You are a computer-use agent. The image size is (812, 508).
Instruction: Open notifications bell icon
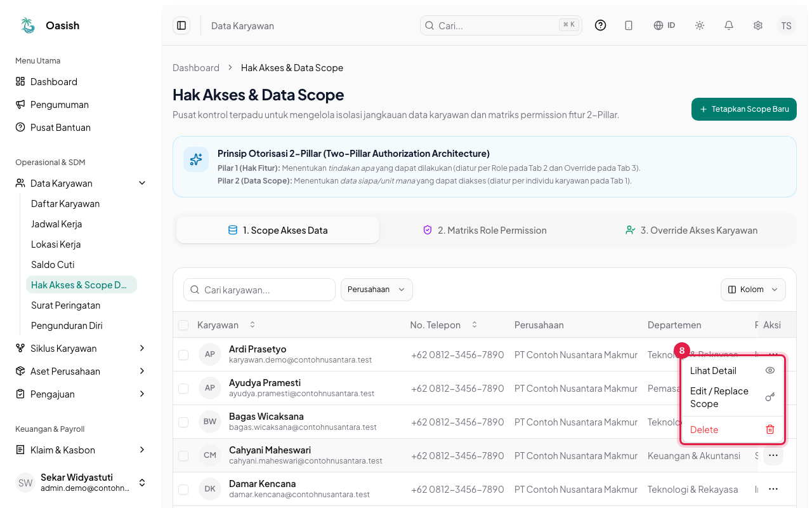(x=729, y=25)
